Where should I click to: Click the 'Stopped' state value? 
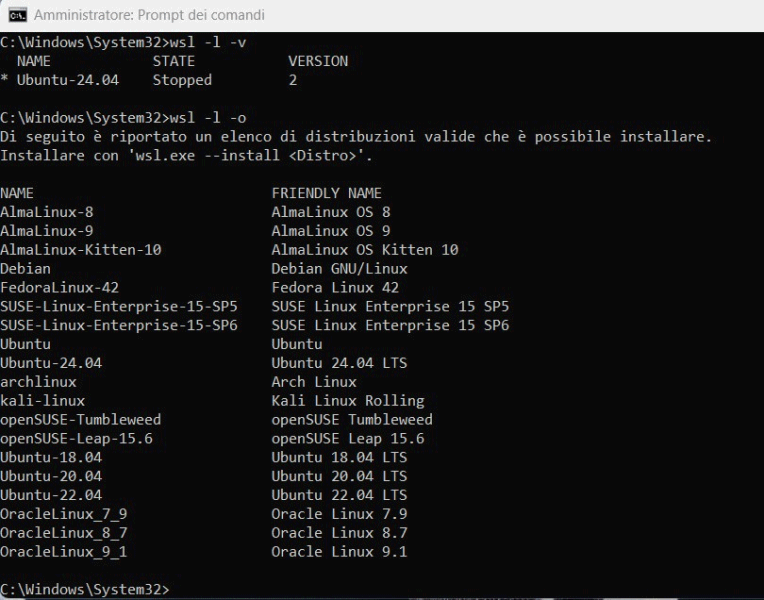tap(182, 80)
